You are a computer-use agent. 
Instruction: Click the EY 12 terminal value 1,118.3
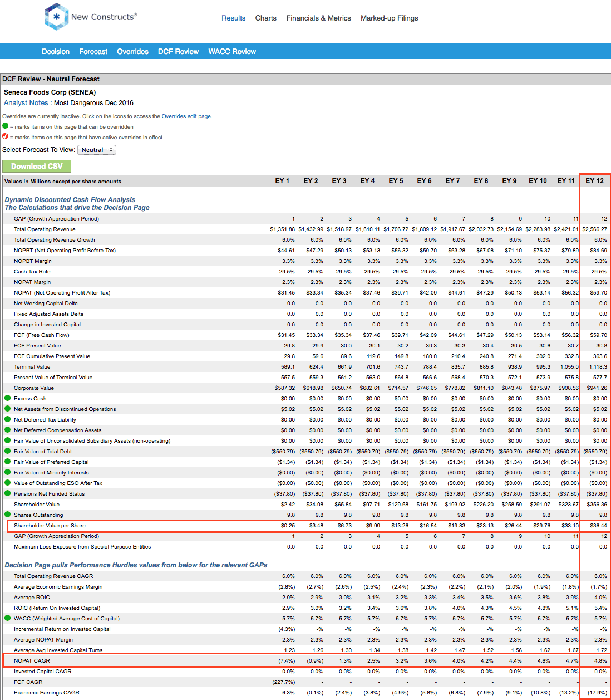[598, 367]
